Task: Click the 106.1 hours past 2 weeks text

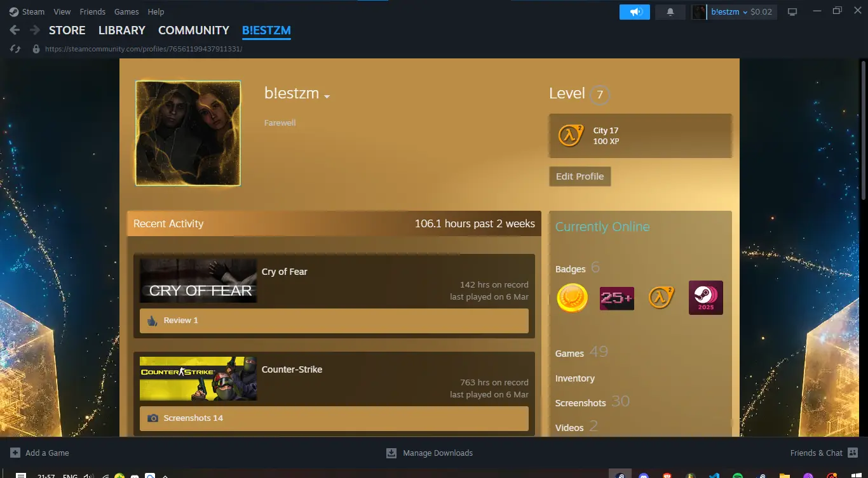Action: [x=475, y=223]
